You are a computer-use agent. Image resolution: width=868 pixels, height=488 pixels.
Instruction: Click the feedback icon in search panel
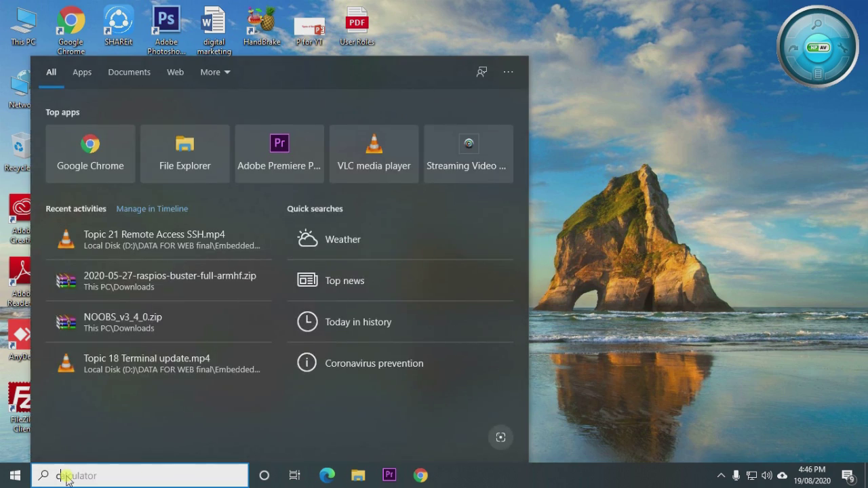point(481,72)
